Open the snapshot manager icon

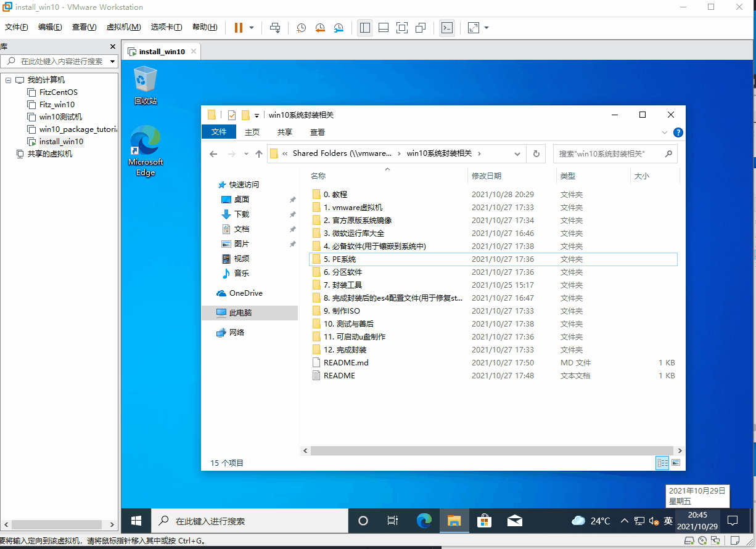coord(339,28)
